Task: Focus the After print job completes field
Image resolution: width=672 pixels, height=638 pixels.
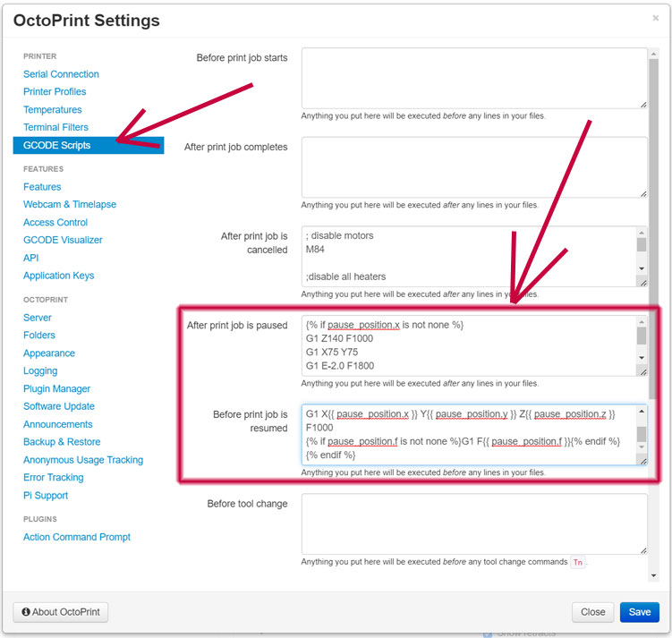Action: [x=473, y=166]
